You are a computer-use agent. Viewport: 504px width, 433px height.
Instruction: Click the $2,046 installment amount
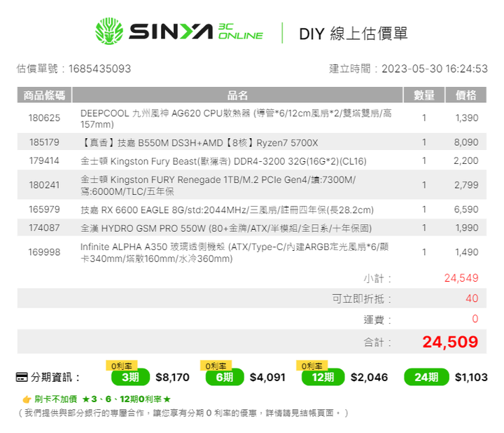point(370,377)
